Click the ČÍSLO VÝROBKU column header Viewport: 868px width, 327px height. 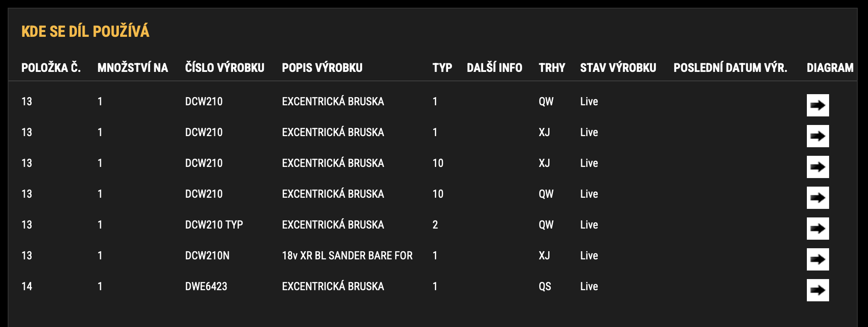pos(224,68)
